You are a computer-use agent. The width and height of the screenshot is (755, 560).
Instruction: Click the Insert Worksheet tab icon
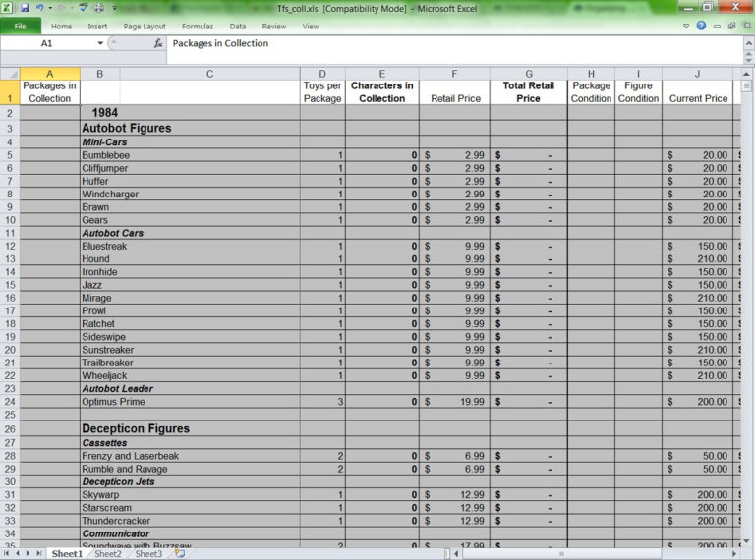click(180, 554)
